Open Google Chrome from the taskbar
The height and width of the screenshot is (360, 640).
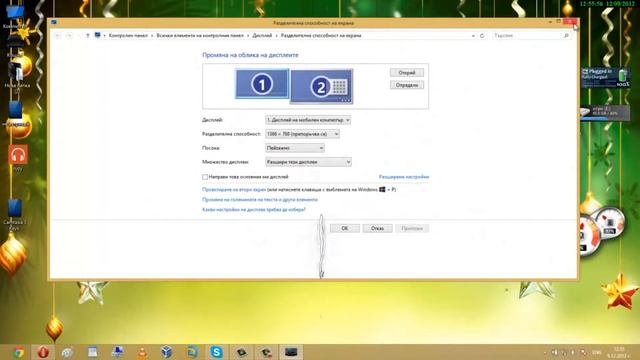(x=19, y=352)
